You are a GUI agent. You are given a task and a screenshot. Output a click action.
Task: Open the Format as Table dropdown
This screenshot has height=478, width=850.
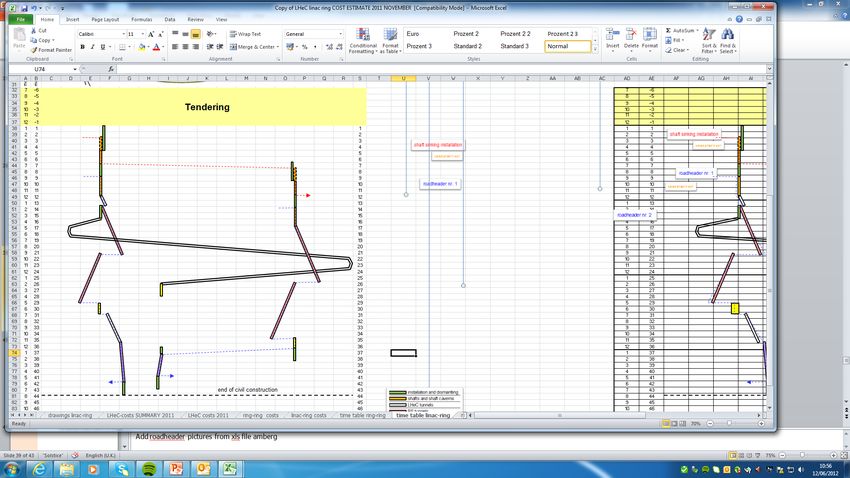point(390,41)
